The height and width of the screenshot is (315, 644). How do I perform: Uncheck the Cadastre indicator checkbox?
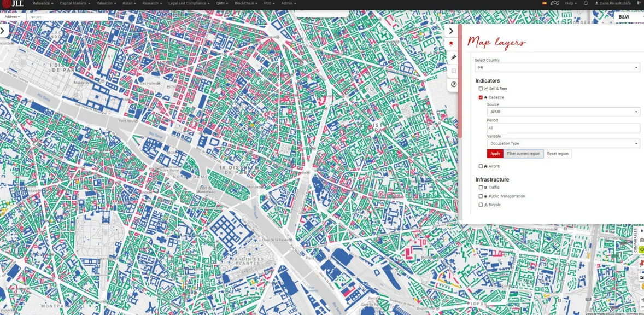(481, 97)
